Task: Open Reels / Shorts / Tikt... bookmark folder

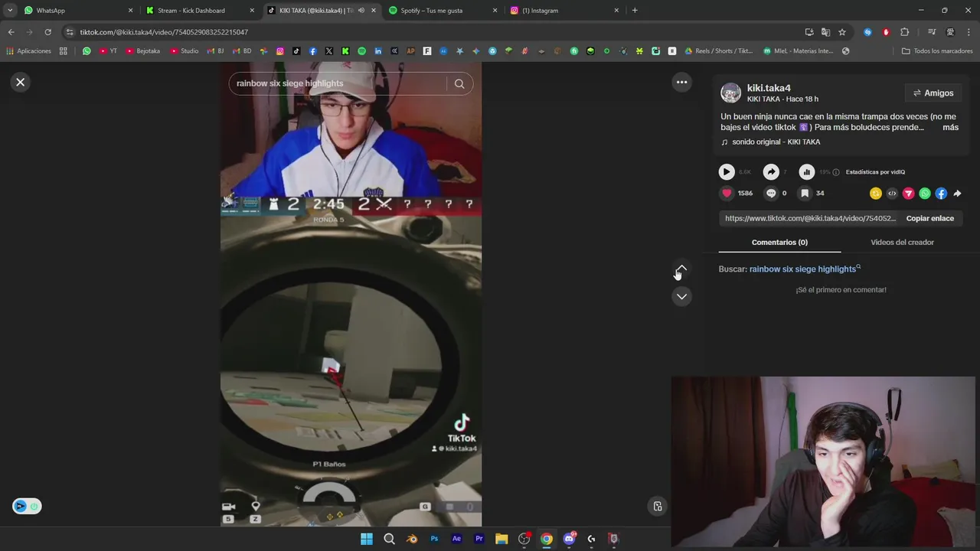Action: 719,51
